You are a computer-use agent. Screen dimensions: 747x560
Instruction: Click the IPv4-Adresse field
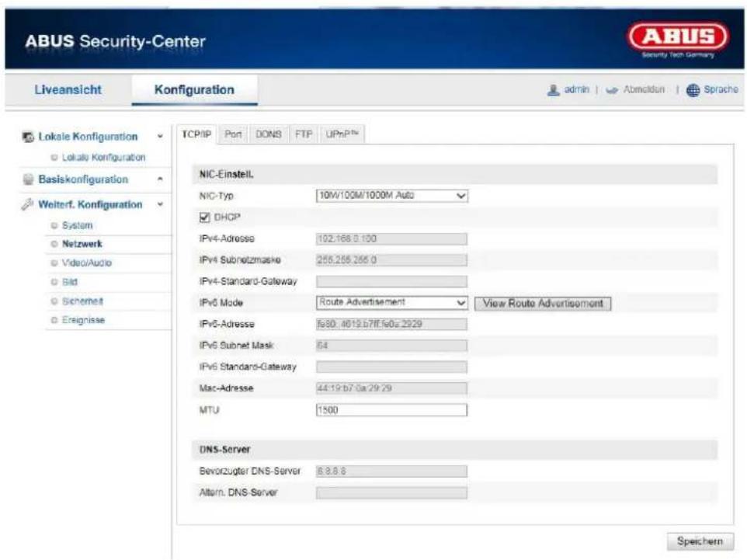pyautogui.click(x=391, y=238)
